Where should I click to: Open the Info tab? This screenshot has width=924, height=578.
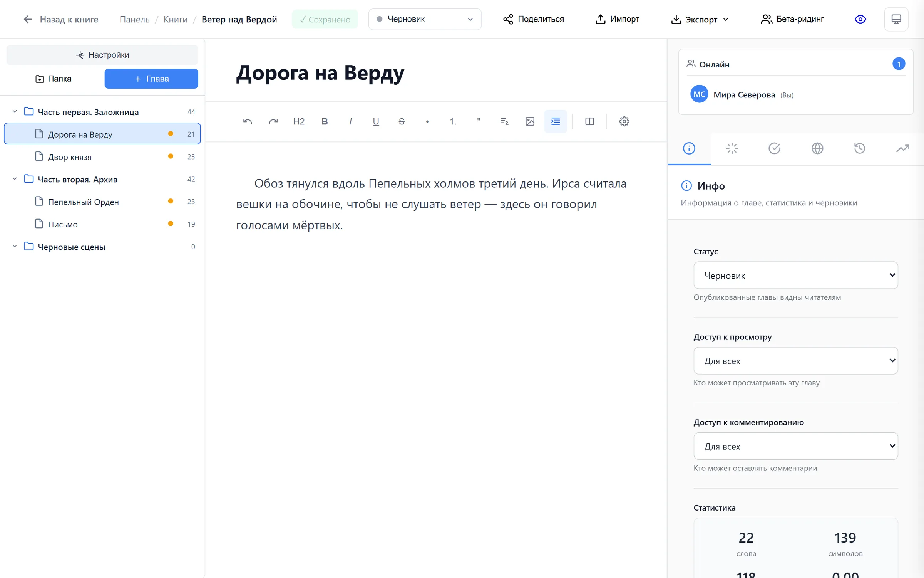click(689, 148)
